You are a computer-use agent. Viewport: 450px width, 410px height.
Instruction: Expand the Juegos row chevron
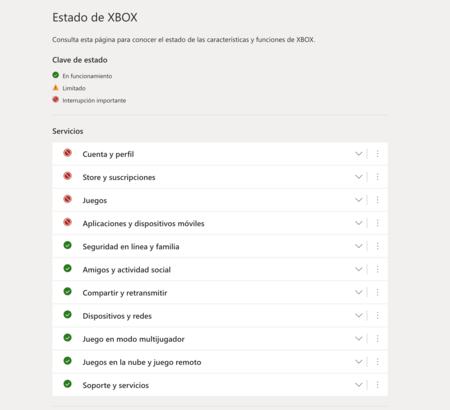coord(359,200)
